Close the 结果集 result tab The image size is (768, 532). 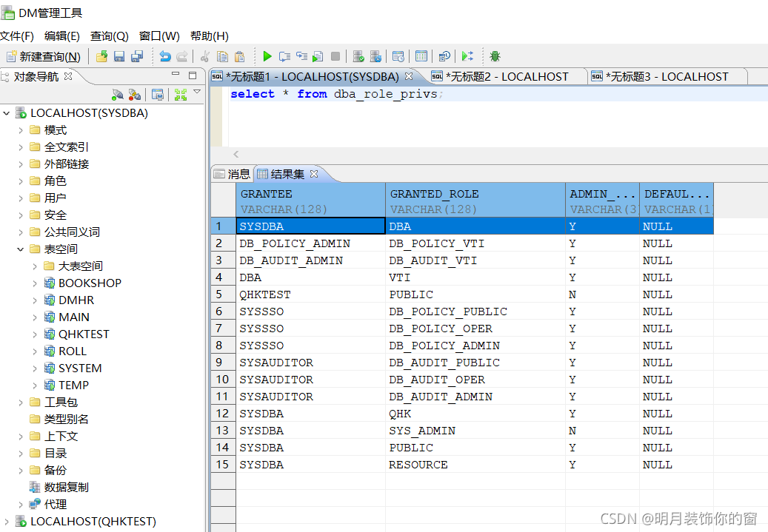tap(314, 174)
